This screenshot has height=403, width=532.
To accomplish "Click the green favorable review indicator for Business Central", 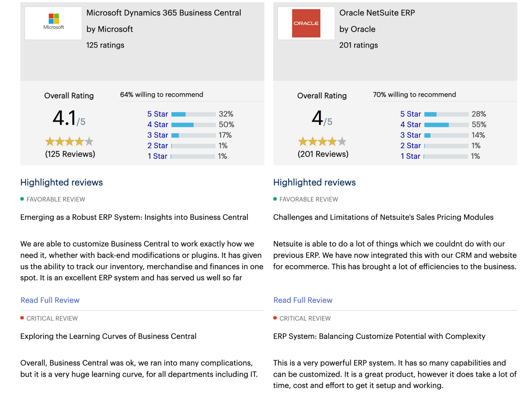I will [x=22, y=199].
